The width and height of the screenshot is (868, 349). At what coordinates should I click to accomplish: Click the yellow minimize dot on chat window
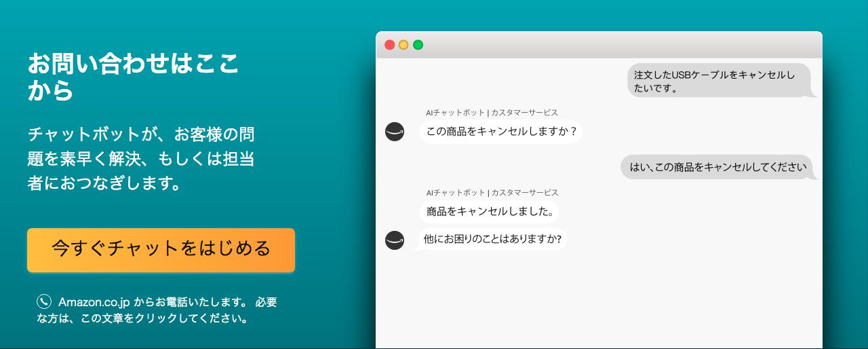click(x=403, y=45)
